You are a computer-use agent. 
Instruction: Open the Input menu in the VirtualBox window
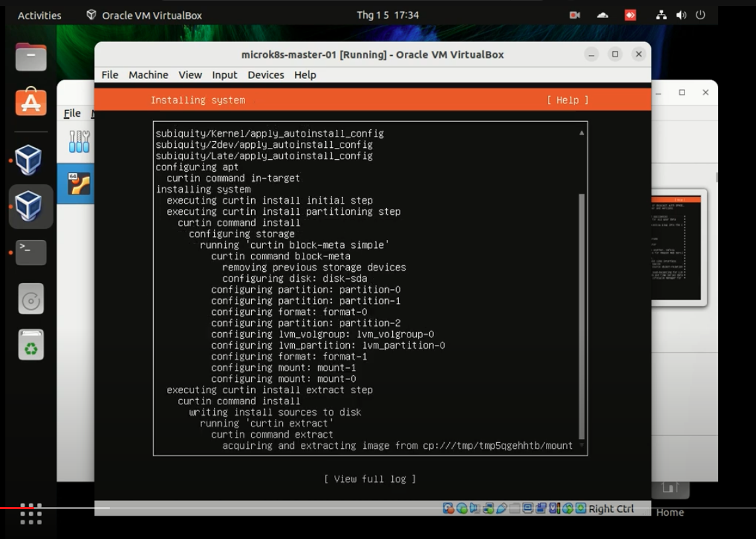pos(224,75)
